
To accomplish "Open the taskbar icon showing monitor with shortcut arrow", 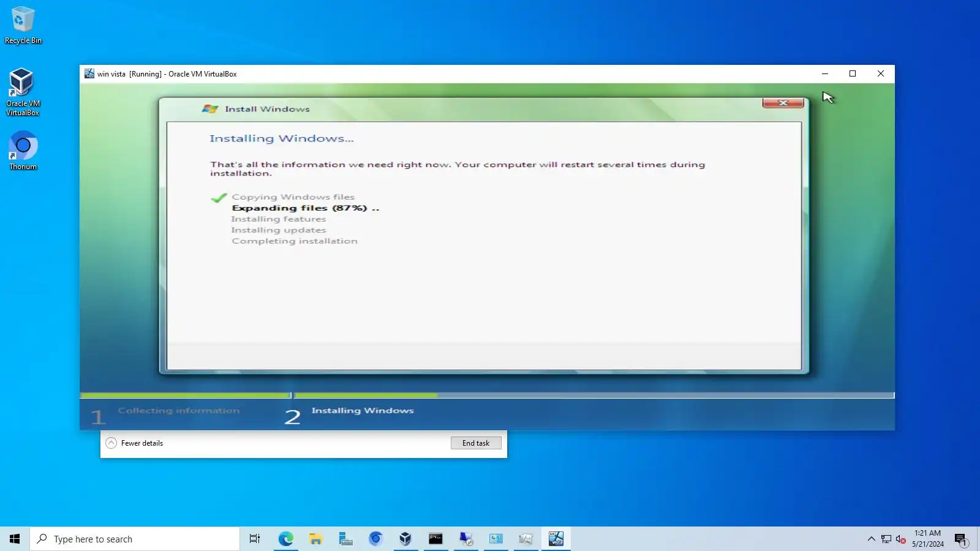I will pos(466,539).
